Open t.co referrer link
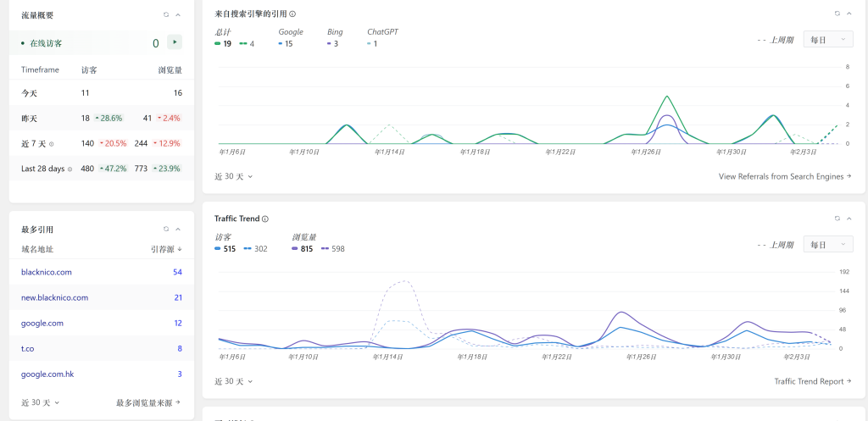Image resolution: width=868 pixels, height=421 pixels. 28,348
